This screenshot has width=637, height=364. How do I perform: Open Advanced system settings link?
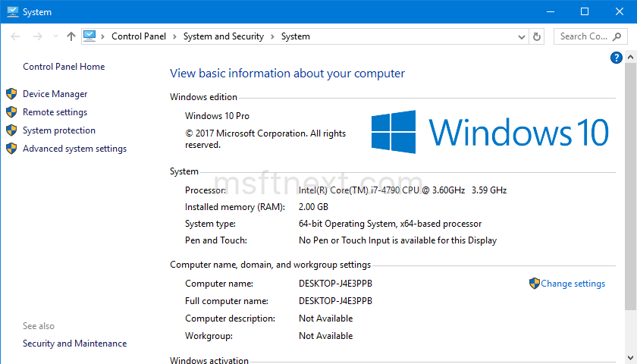tap(75, 149)
